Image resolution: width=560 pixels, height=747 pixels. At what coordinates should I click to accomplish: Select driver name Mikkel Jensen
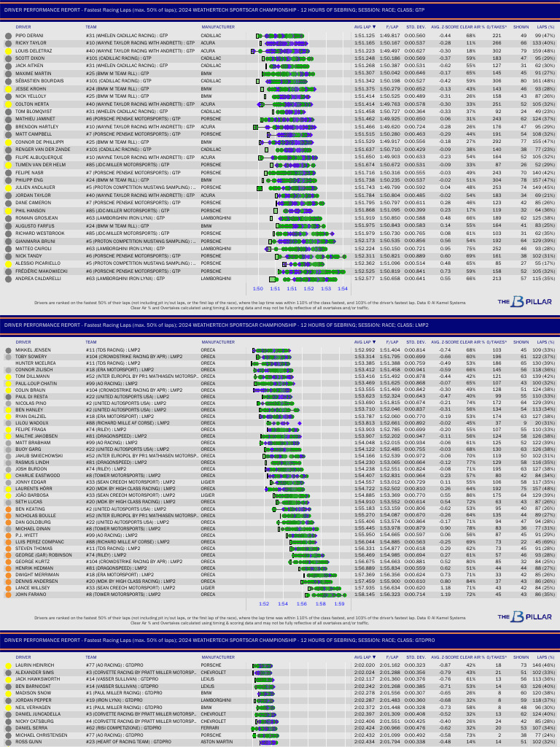[x=33, y=350]
